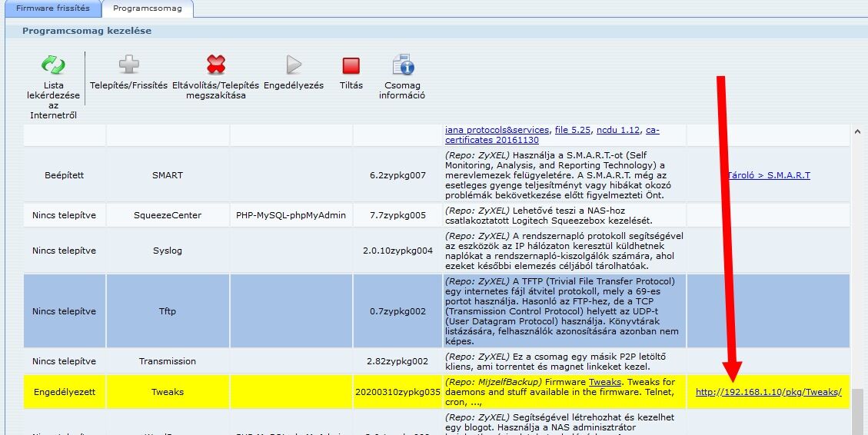Click the Telepítés/Frissítés plus icon
868x435 pixels.
[129, 65]
